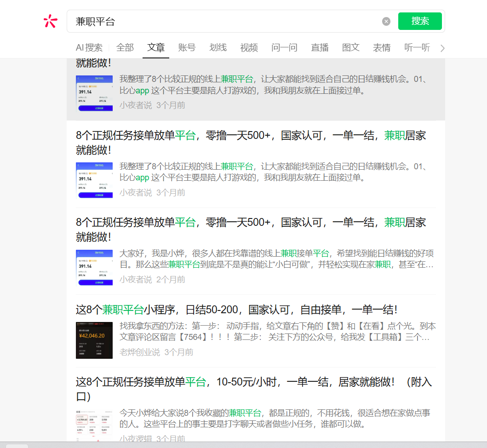Switch to the 表情 tab
487x448 pixels.
tap(382, 47)
